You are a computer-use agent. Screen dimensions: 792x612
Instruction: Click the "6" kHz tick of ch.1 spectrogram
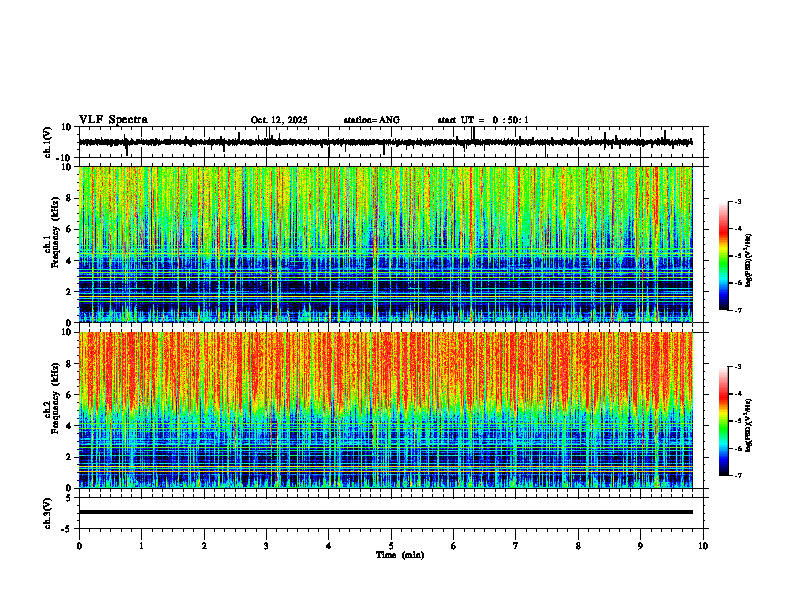click(69, 229)
